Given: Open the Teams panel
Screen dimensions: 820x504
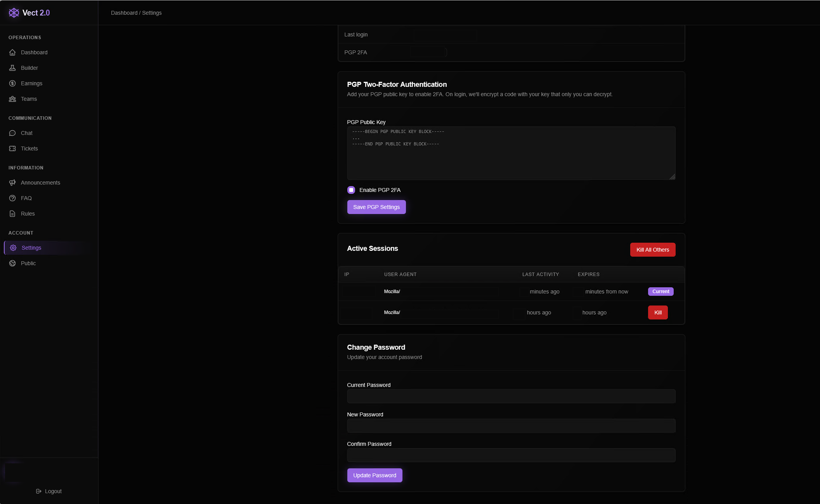Looking at the screenshot, I should [29, 99].
